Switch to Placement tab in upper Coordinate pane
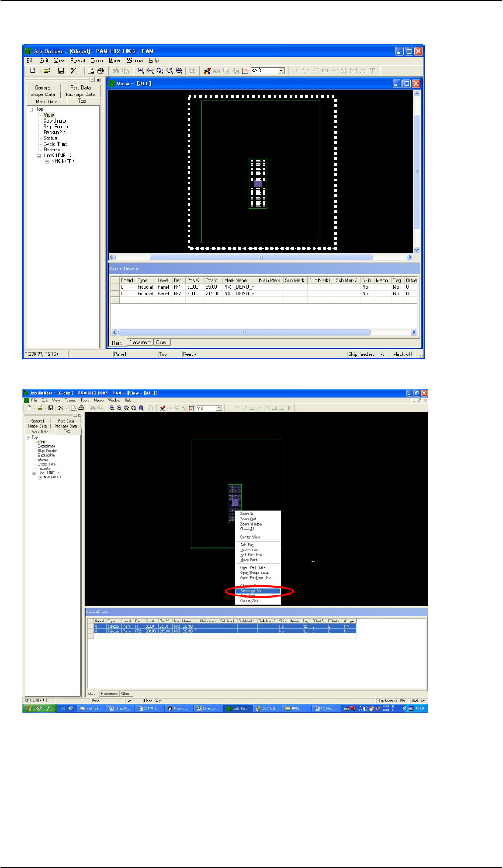Viewport: 503px width, 868px height. 140,342
